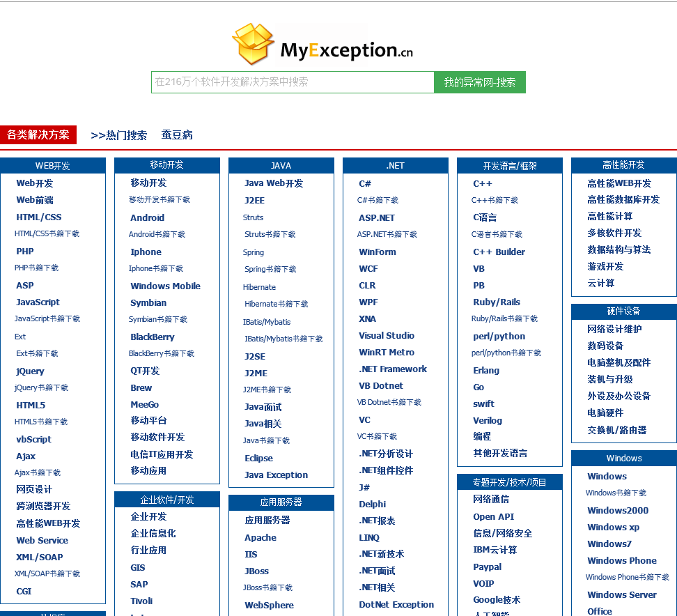This screenshot has height=616, width=677.
Task: Open the HTML/CSS link
Action: click(39, 217)
